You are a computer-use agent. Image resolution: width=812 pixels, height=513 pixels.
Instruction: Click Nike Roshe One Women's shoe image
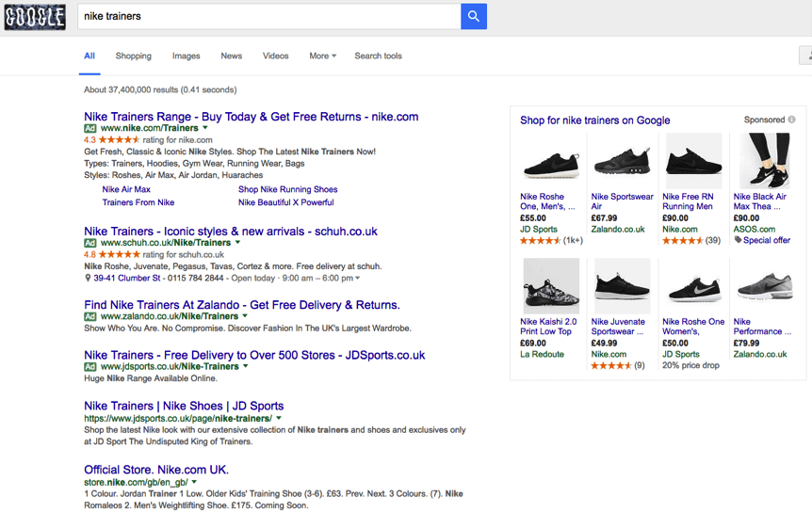coord(693,286)
